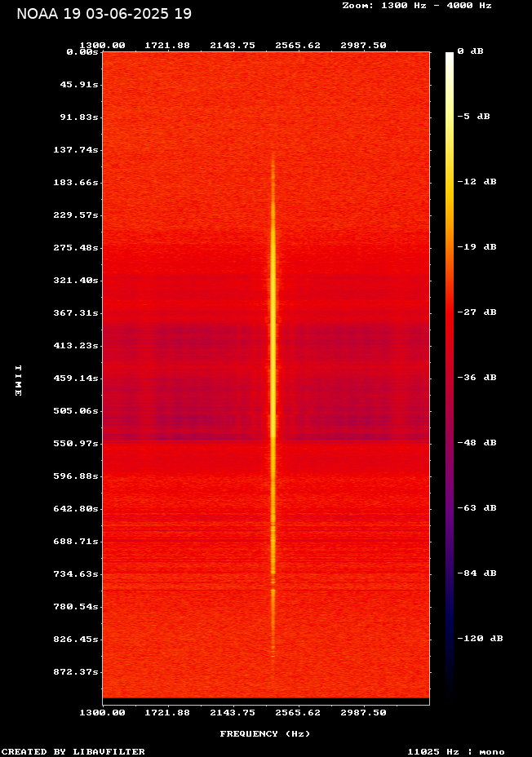Click the '-27 dB' scale label
Viewport: 532px width, 757px height.
pos(477,312)
